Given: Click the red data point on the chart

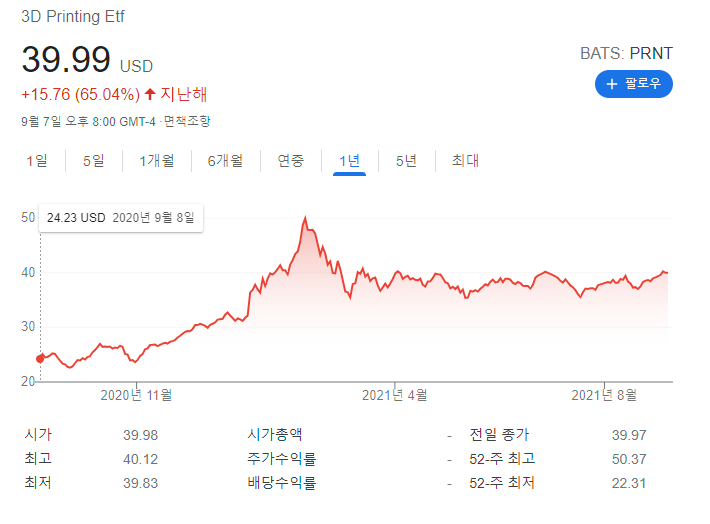Looking at the screenshot, I should pyautogui.click(x=40, y=359).
